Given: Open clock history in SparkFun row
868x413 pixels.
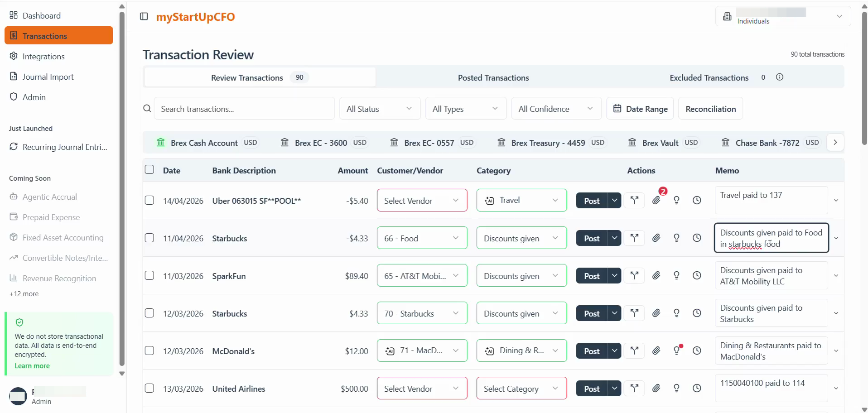Looking at the screenshot, I should [697, 275].
